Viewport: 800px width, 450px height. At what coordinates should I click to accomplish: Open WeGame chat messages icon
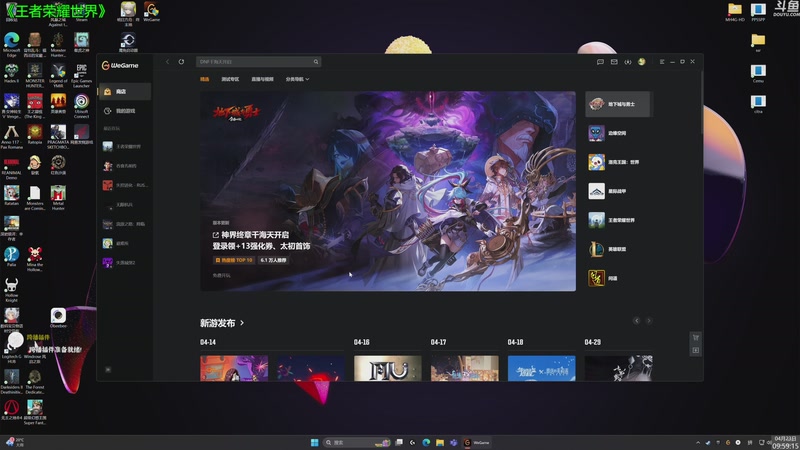[600, 62]
